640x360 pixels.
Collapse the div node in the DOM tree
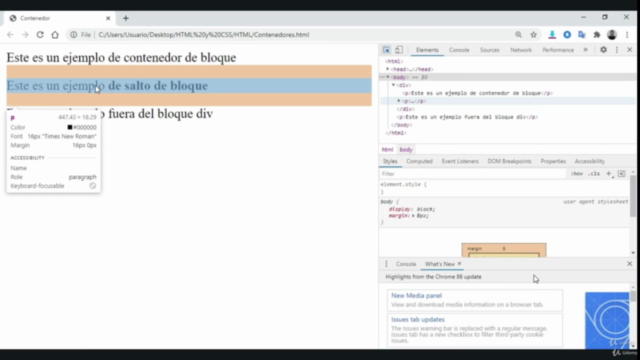coord(393,85)
